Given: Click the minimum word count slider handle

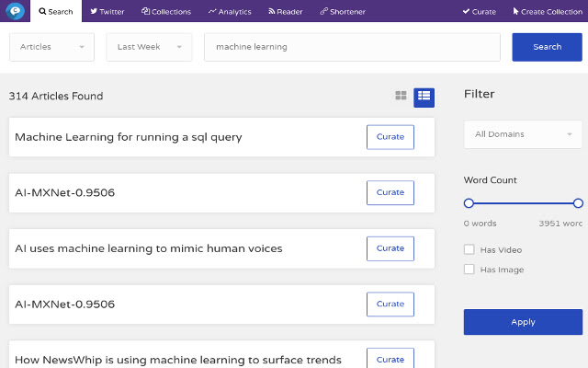Looking at the screenshot, I should coord(469,203).
